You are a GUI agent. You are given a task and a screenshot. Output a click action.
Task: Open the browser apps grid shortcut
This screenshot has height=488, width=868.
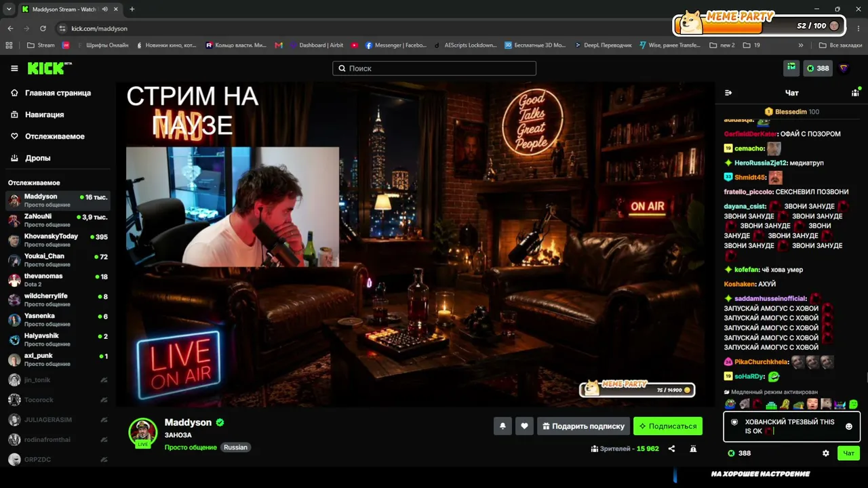[9, 45]
